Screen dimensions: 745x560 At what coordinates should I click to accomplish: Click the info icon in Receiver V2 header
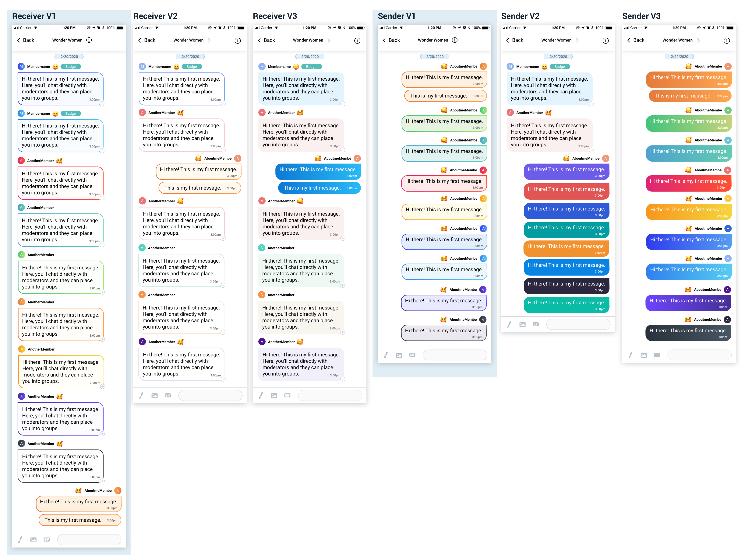[237, 41]
